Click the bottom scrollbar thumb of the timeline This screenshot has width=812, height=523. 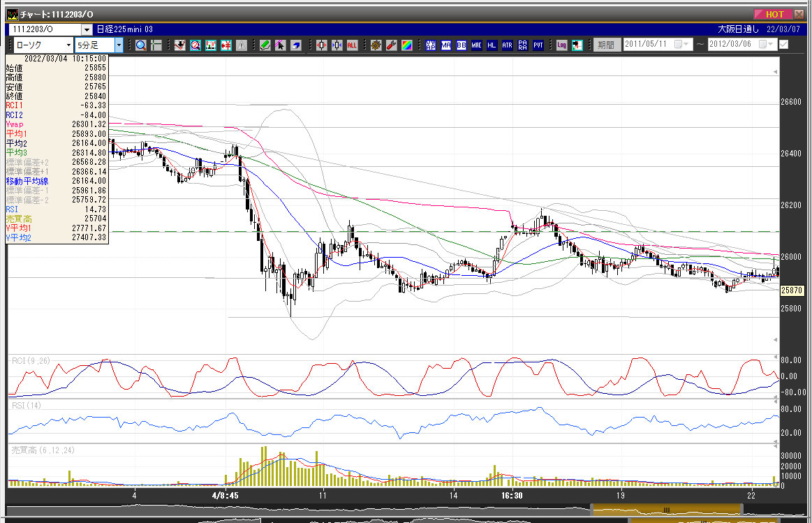click(x=667, y=510)
